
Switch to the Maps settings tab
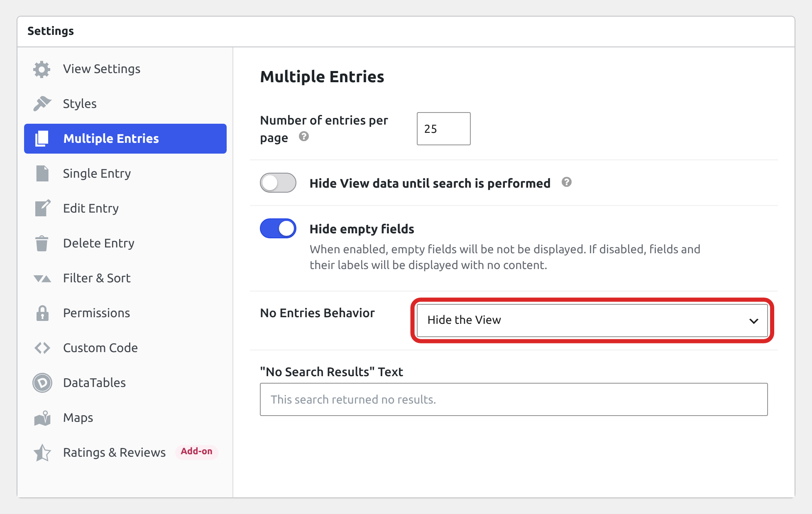[125, 418]
